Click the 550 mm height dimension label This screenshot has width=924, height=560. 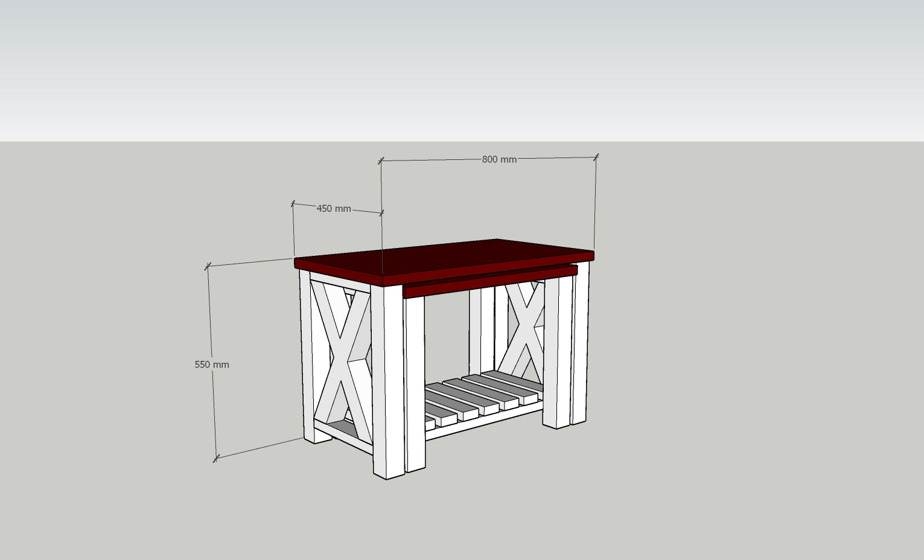tap(212, 364)
